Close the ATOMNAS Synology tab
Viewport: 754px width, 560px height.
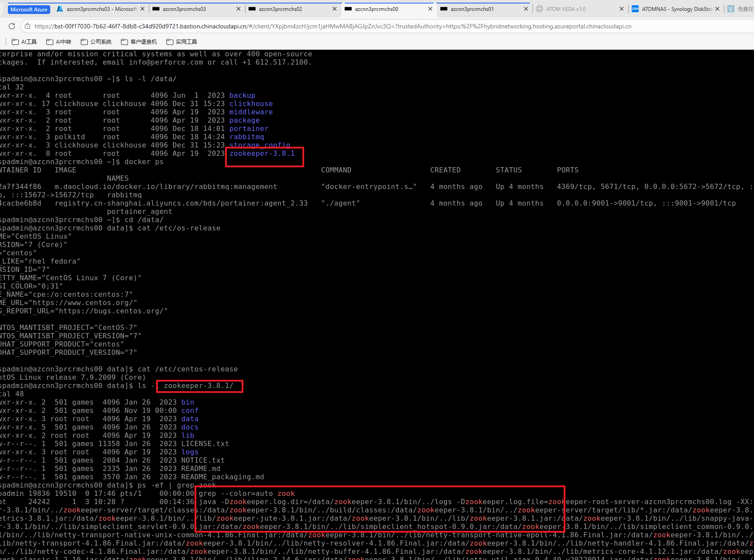point(717,9)
